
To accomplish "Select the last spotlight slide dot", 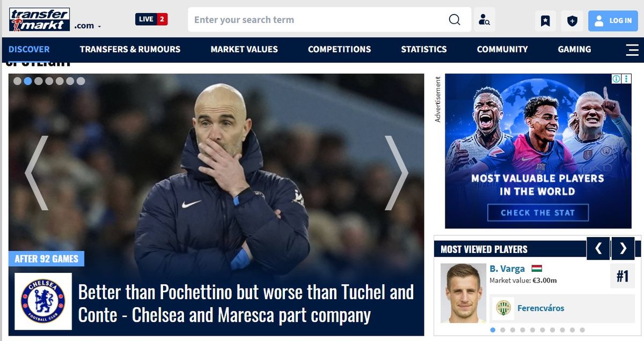I will coord(80,81).
